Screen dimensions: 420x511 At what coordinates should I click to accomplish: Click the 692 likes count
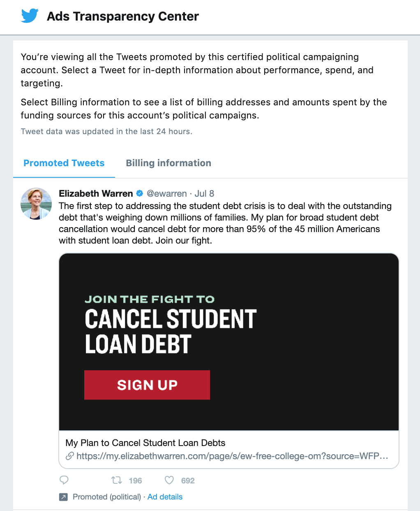[188, 481]
